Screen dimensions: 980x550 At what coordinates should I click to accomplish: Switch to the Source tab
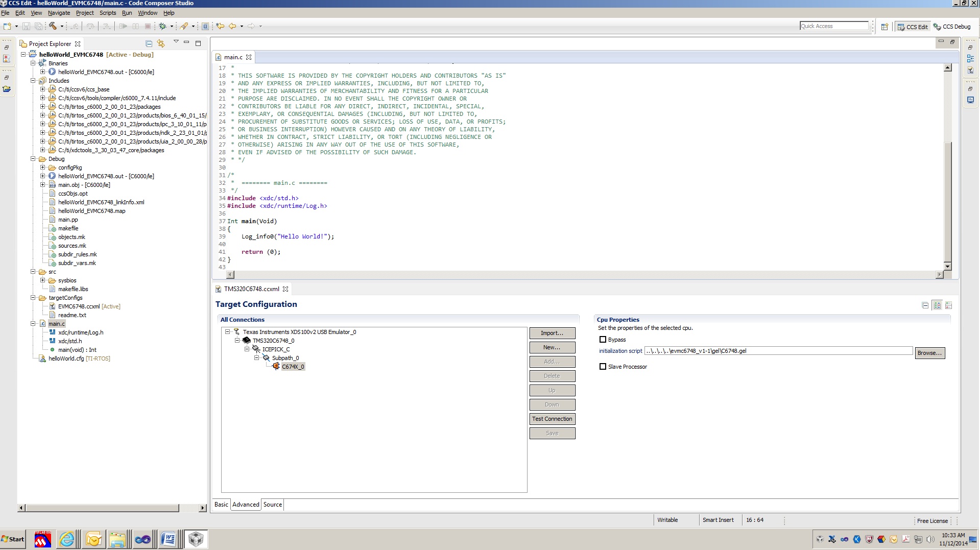click(x=273, y=505)
